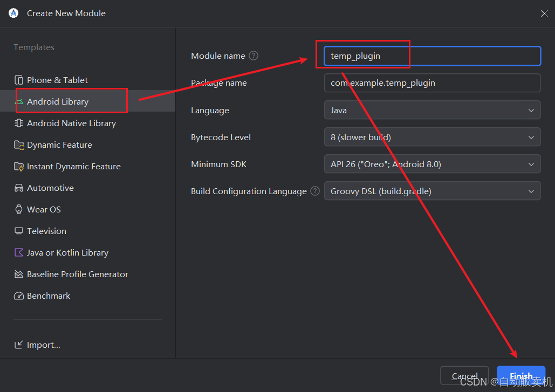Click the Language dropdown chevron arrow
The image size is (555, 392).
click(x=531, y=111)
